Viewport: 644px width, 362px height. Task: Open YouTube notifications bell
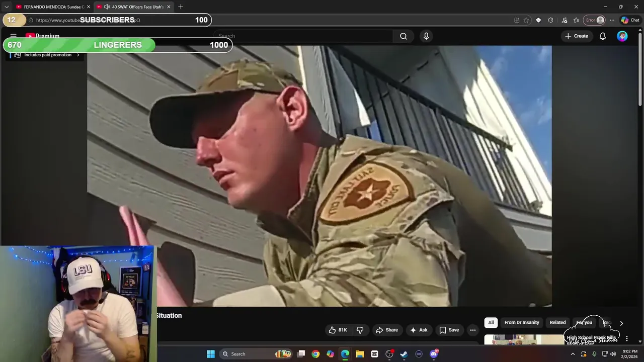[x=603, y=36]
